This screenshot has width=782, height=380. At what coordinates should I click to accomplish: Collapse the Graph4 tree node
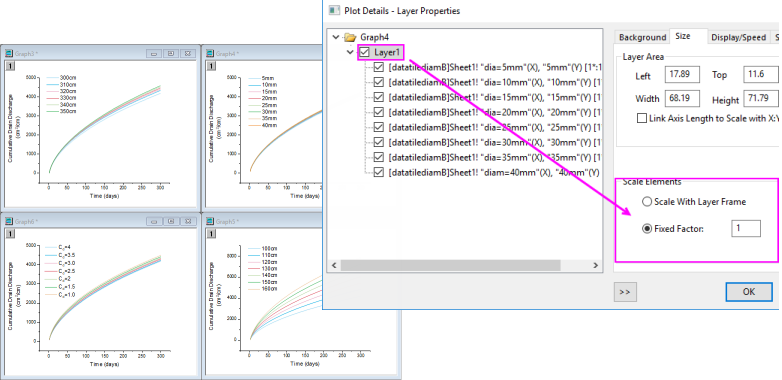coord(336,37)
